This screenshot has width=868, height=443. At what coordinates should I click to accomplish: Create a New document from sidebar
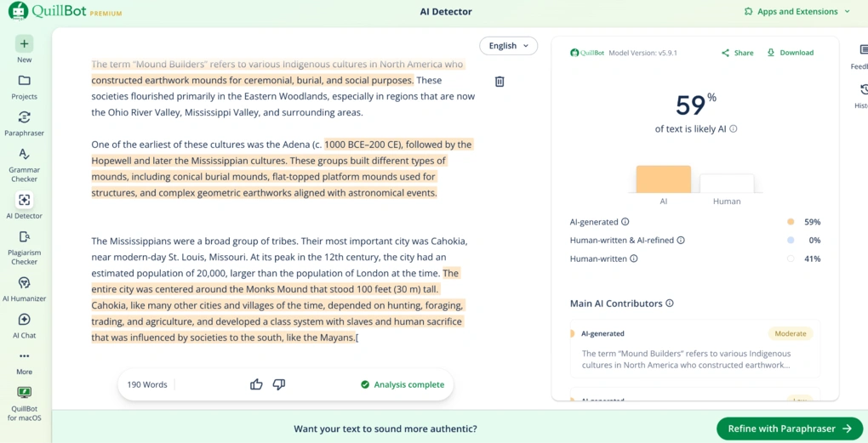24,49
